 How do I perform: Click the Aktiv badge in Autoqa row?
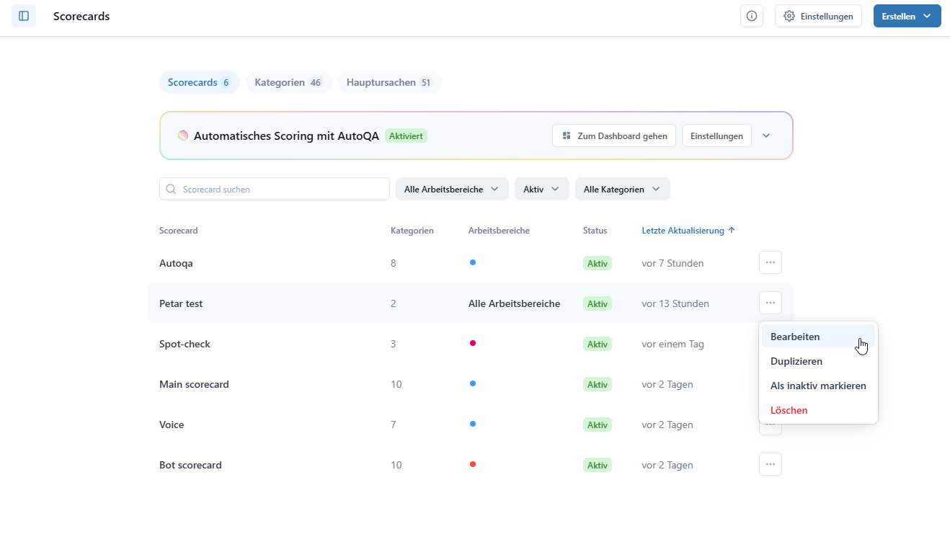coord(598,263)
